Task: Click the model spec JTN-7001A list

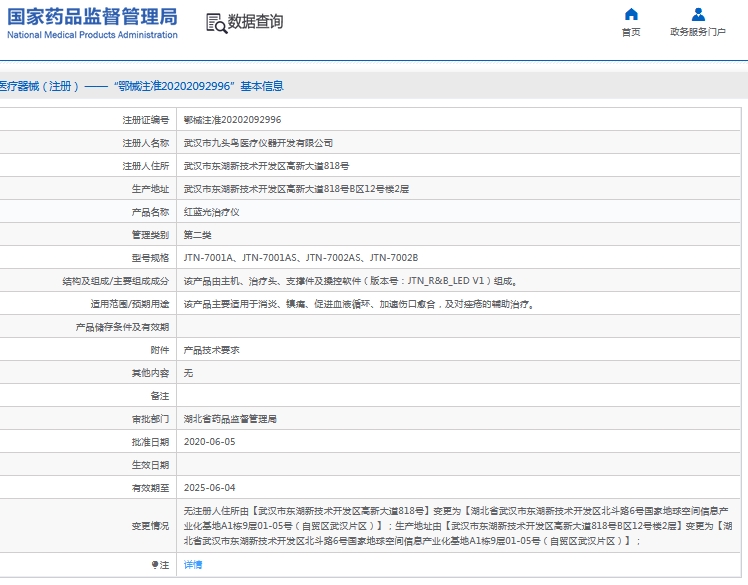Action: coord(301,258)
